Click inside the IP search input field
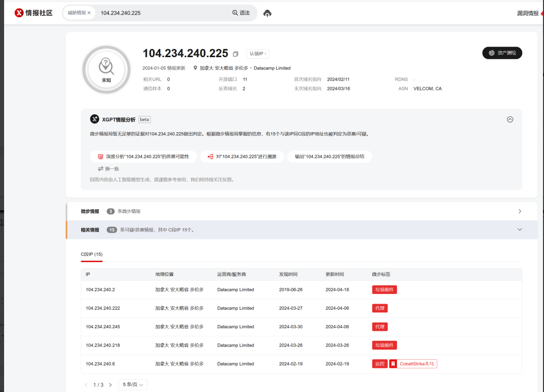544x392 pixels. coord(163,13)
